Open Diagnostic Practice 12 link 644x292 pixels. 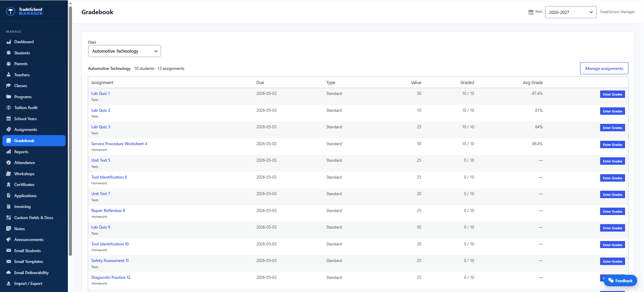111,277
